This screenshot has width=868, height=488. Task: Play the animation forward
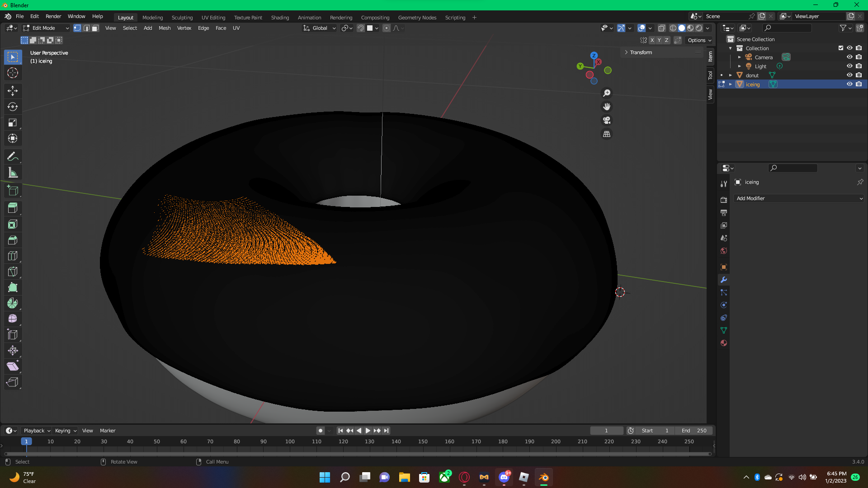[368, 431]
